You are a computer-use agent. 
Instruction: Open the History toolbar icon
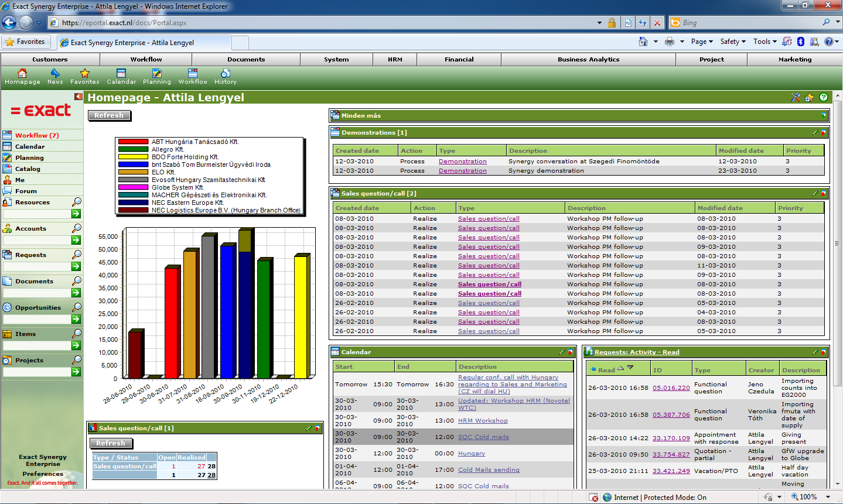click(226, 76)
